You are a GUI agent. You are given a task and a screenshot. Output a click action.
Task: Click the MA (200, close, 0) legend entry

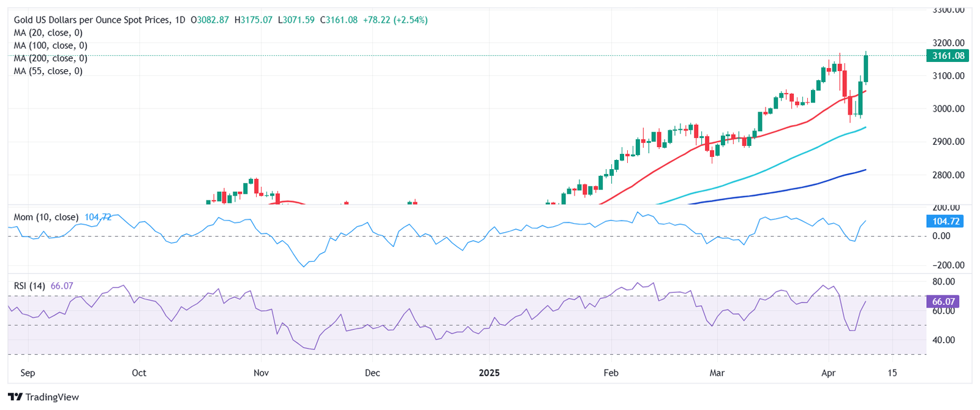tap(50, 58)
